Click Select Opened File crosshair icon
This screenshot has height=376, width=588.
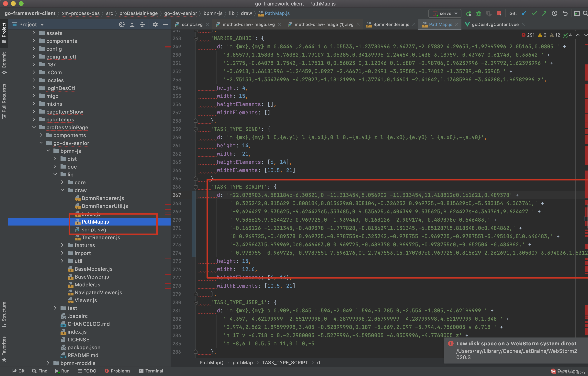click(122, 24)
